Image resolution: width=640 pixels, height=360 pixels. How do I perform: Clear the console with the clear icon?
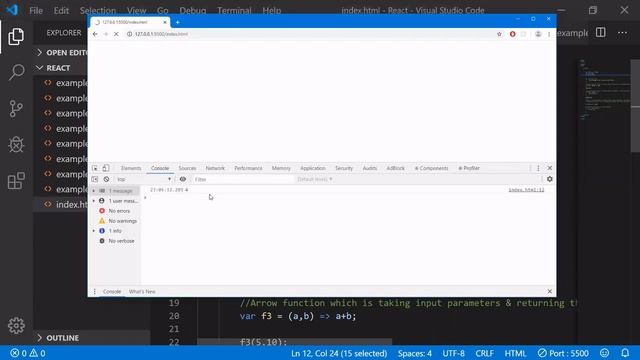pyautogui.click(x=106, y=179)
